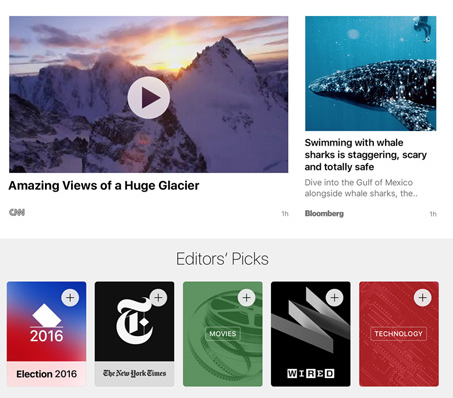Screen dimensions: 453x398
Task: Open "Amazing Views of a Huge Glacier" headline
Action: coord(104,186)
